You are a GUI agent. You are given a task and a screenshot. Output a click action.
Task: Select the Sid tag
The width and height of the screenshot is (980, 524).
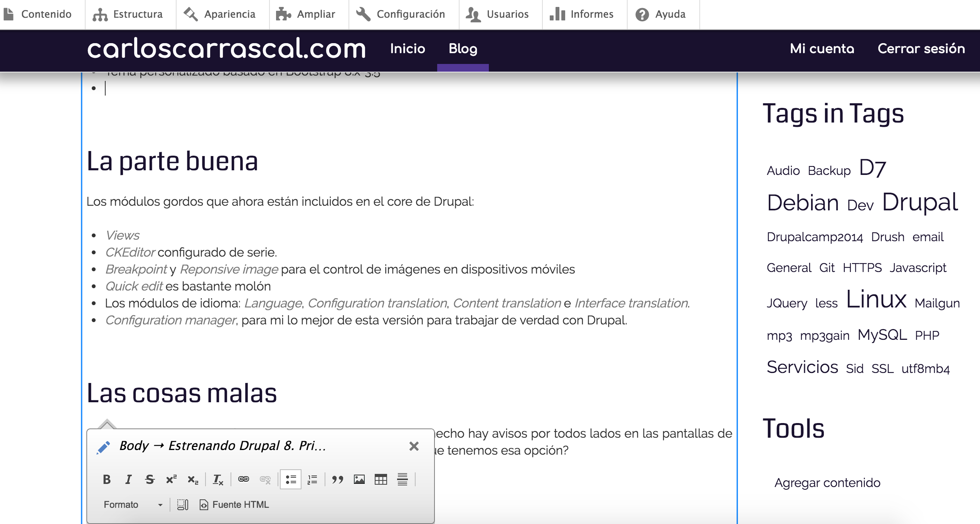click(x=855, y=369)
